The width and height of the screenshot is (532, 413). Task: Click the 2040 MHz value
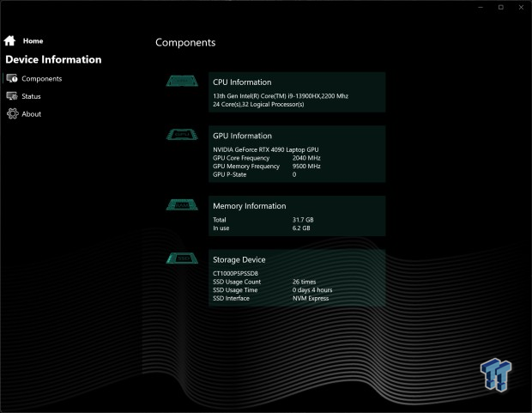tap(306, 158)
